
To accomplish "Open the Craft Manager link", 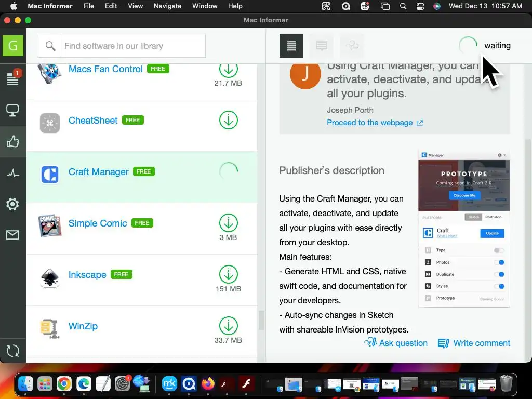I will coord(98,172).
